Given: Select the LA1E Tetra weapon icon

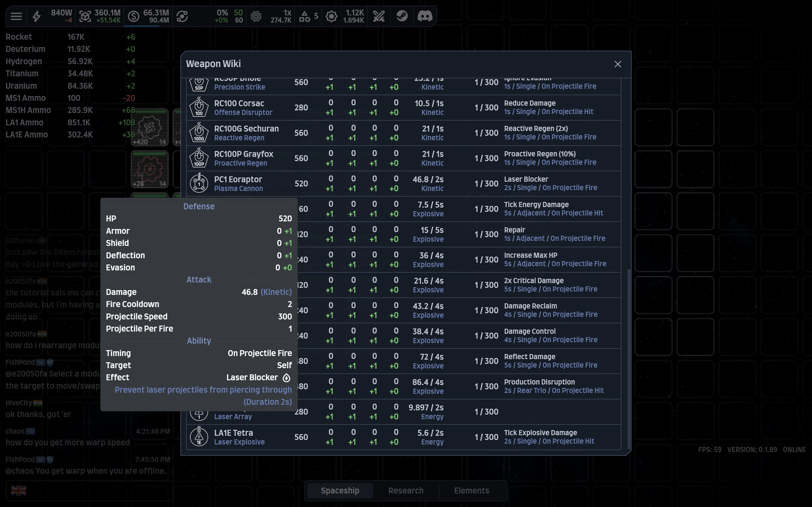Looking at the screenshot, I should tap(199, 437).
